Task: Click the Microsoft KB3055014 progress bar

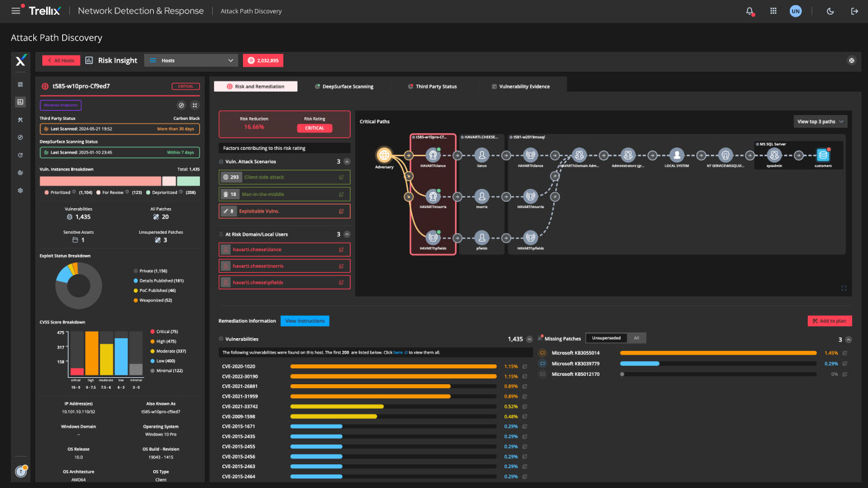Action: click(718, 353)
